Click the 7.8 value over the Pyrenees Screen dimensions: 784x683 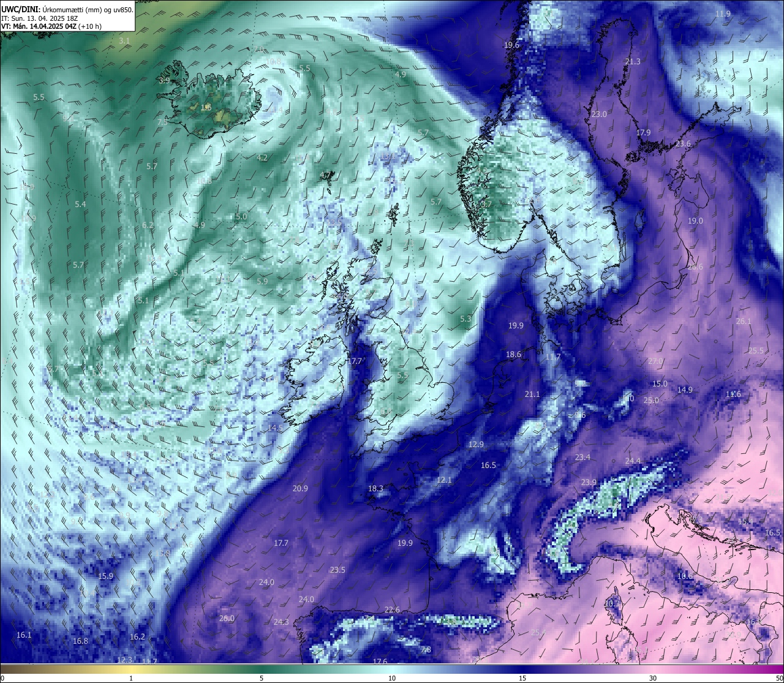coord(426,650)
